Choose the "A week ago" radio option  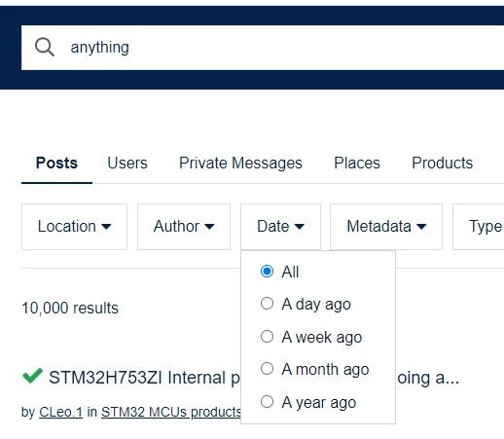tap(267, 337)
